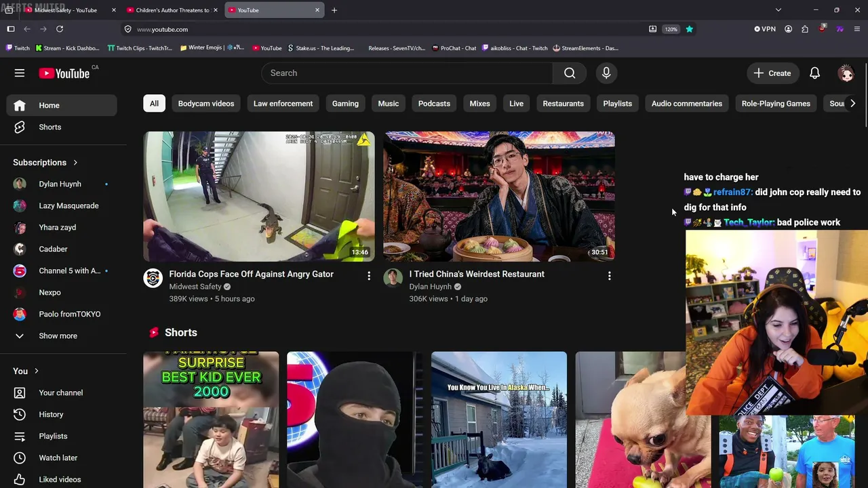Image resolution: width=868 pixels, height=488 pixels.
Task: Choose the Music chip
Action: pyautogui.click(x=388, y=104)
